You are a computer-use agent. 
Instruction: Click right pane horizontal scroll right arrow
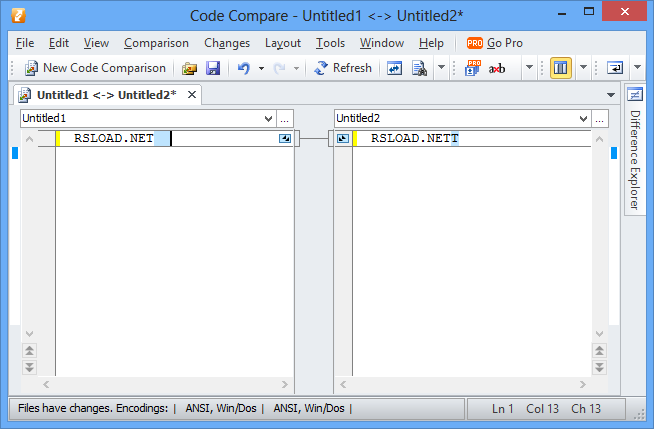coord(582,384)
